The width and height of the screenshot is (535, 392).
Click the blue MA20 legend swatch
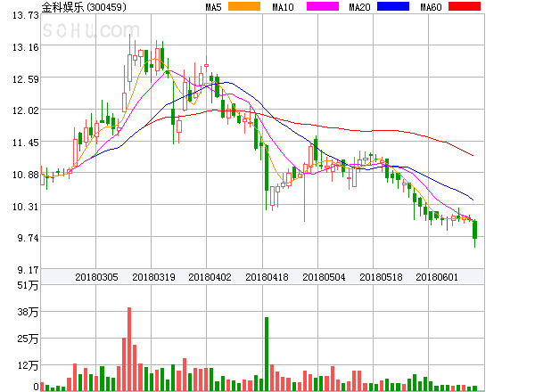(393, 6)
